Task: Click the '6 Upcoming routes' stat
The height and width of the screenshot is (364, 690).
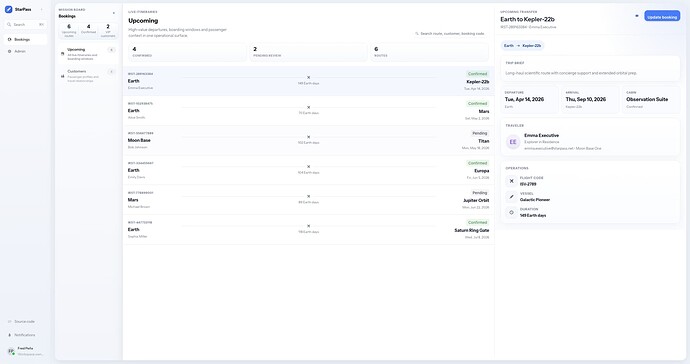Action: tap(69, 30)
